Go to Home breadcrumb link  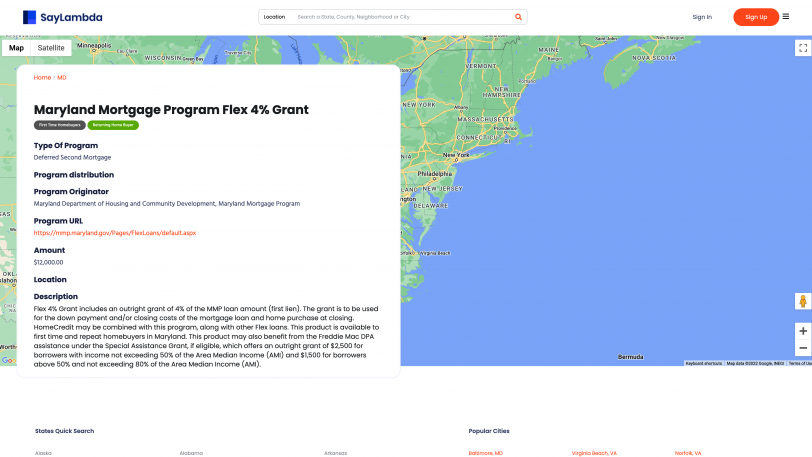click(x=42, y=77)
